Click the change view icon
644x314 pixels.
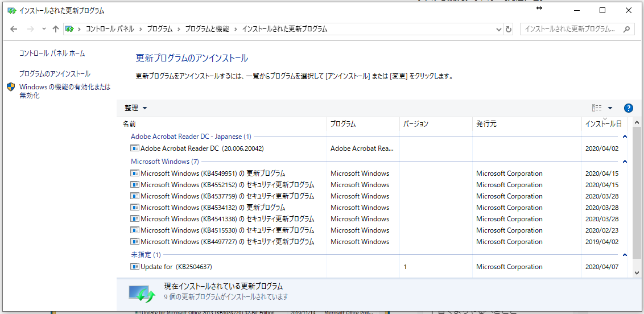pyautogui.click(x=597, y=108)
